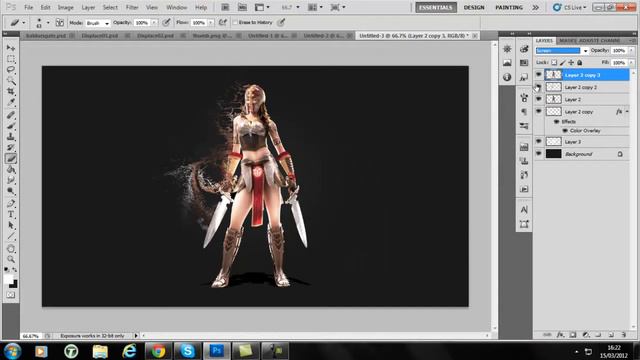Open the Layer menu
Image resolution: width=640 pixels, height=360 pixels.
[88, 7]
